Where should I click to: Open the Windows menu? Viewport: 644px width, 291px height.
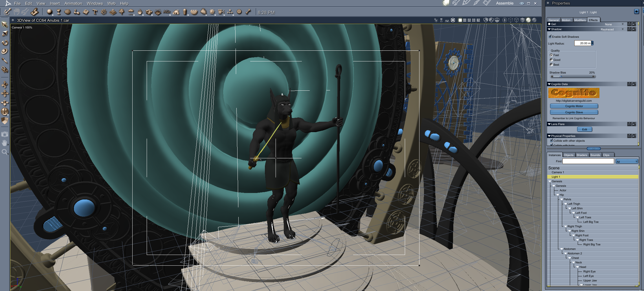pos(95,3)
